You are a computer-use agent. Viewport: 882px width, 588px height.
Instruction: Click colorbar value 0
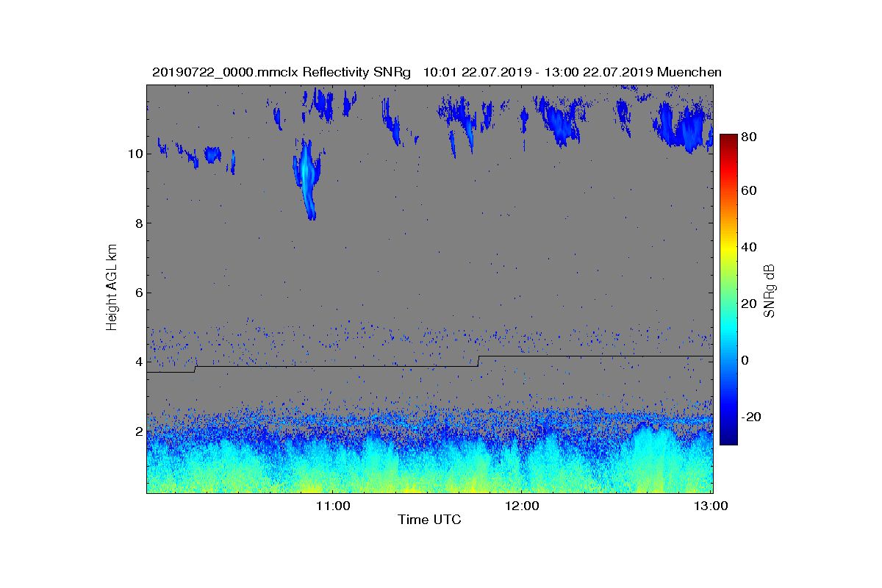point(746,360)
